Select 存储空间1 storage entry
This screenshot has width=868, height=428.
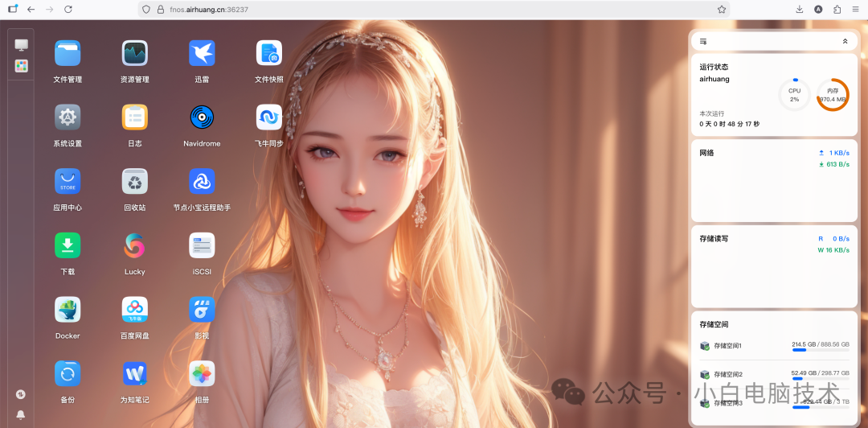tap(774, 346)
